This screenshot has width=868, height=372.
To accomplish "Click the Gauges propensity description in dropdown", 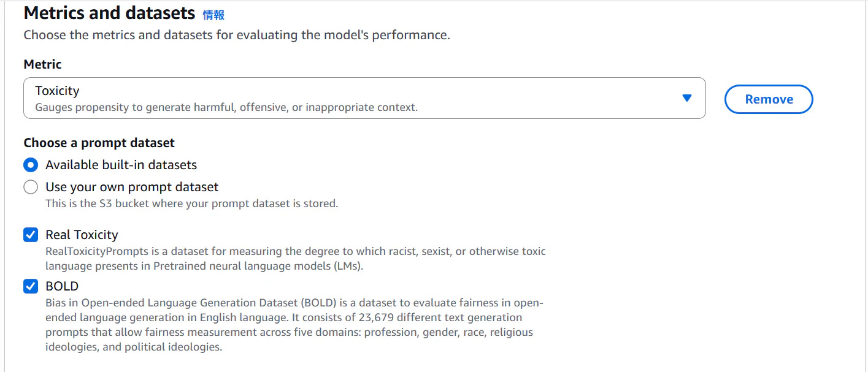I will [x=226, y=107].
